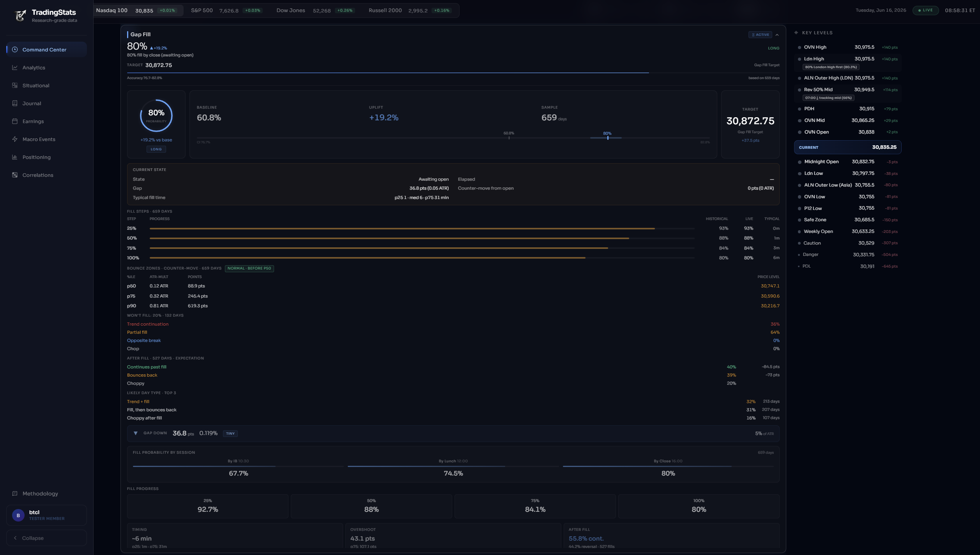Open the Correlations page
The image size is (980, 555).
coord(46,175)
